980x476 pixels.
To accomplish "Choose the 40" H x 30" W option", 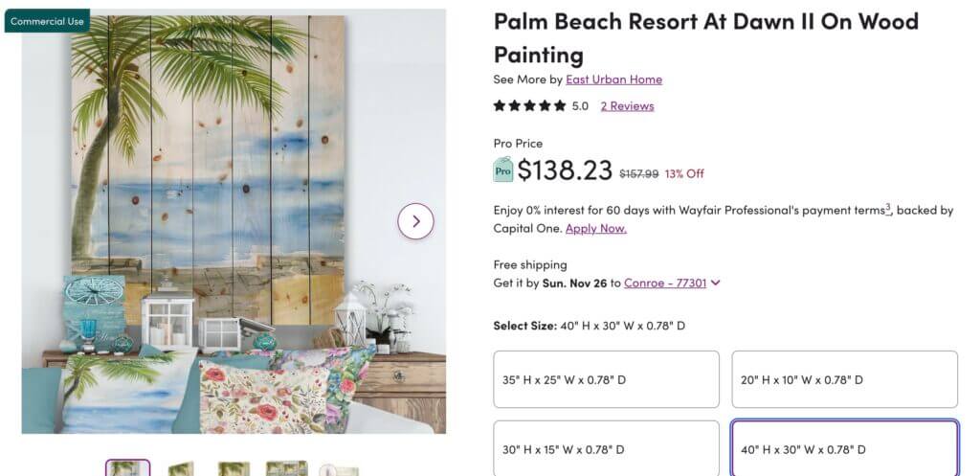I will (x=845, y=449).
